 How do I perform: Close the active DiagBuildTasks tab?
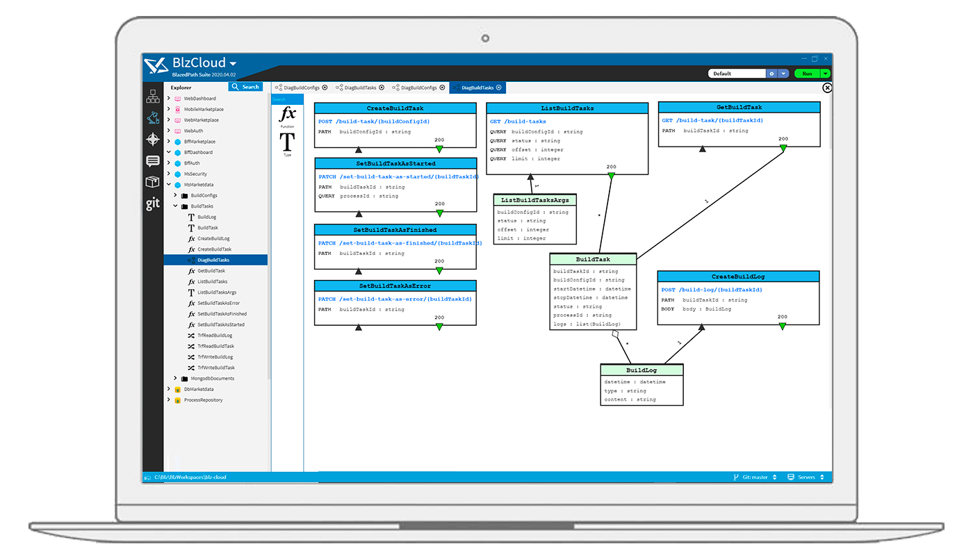(x=498, y=88)
